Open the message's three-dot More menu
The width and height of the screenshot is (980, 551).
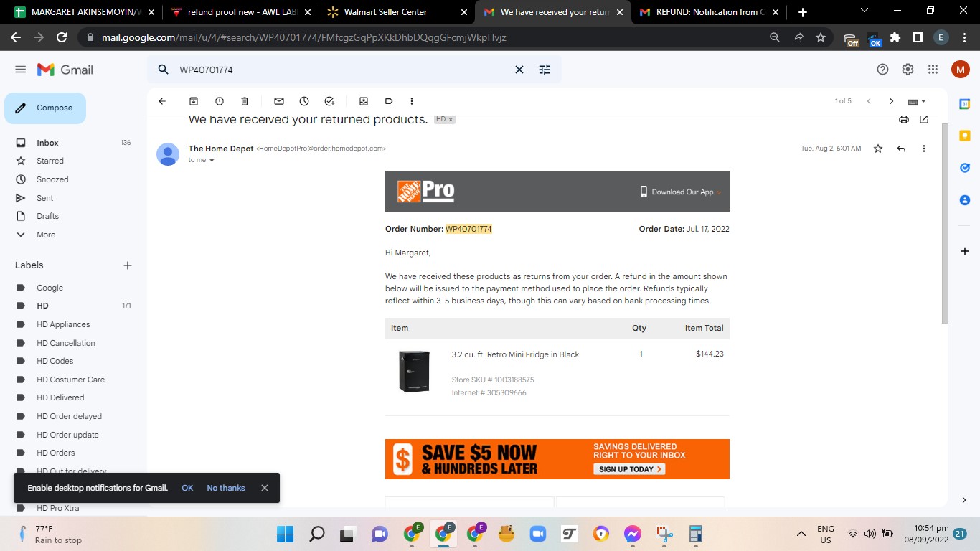(x=924, y=149)
